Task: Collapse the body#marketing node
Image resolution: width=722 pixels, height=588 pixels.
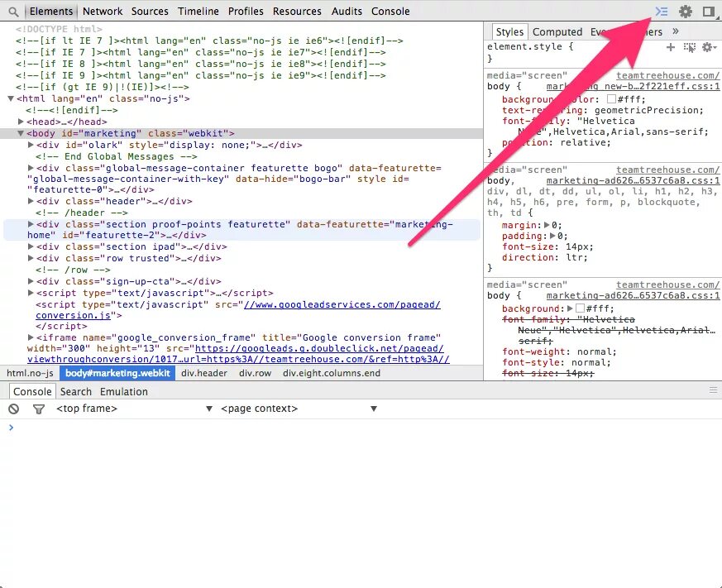Action: (x=21, y=133)
